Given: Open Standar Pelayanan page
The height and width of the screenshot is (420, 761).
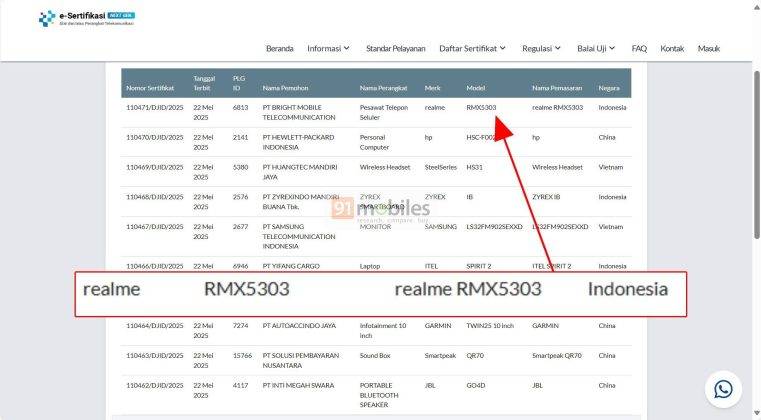Looking at the screenshot, I should pyautogui.click(x=396, y=49).
